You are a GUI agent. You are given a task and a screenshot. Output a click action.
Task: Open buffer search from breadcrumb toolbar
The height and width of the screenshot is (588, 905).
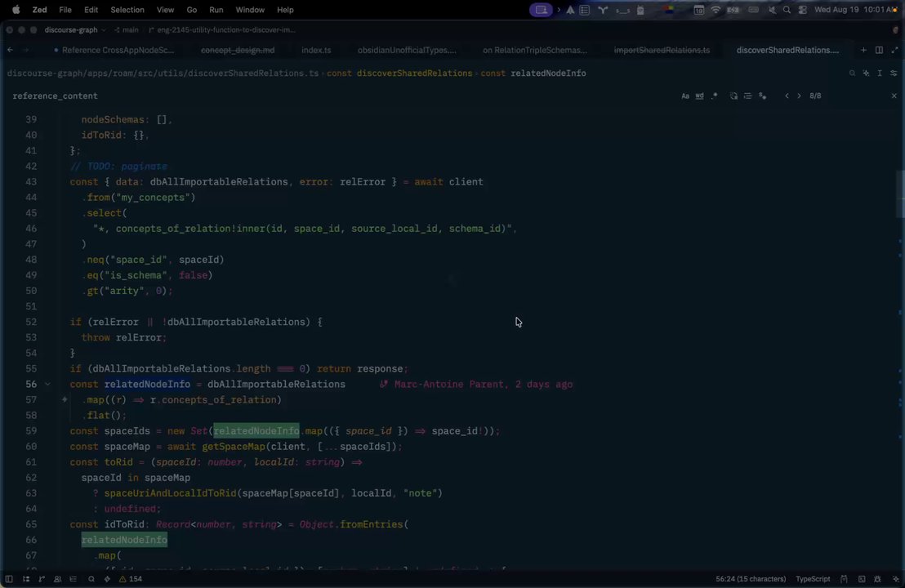pyautogui.click(x=853, y=73)
